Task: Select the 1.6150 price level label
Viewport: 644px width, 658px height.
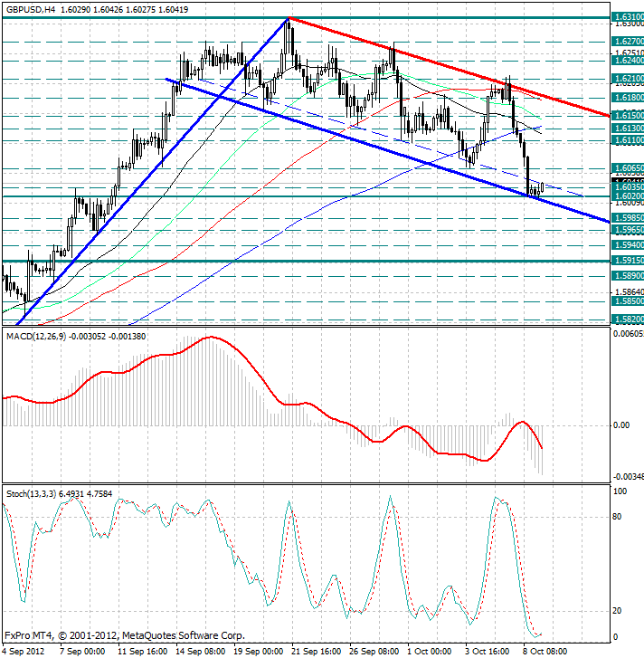Action: coord(627,116)
